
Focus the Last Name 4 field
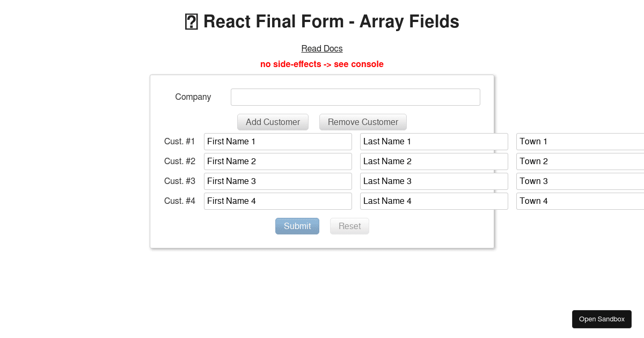pyautogui.click(x=434, y=201)
